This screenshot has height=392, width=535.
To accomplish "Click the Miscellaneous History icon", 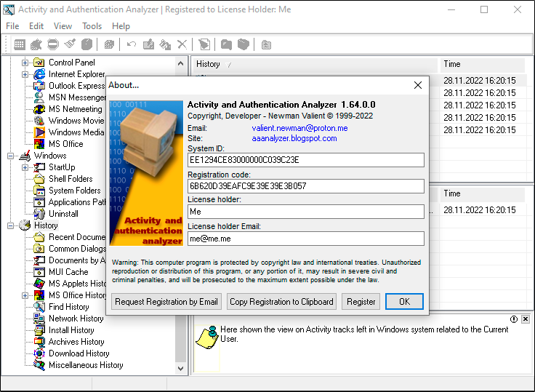I will [39, 365].
